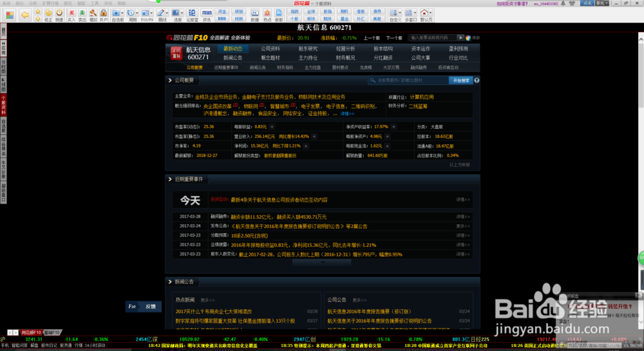The width and height of the screenshot is (644, 351).
Task: Click the BBD toolbar button
Action: pyautogui.click(x=222, y=19)
